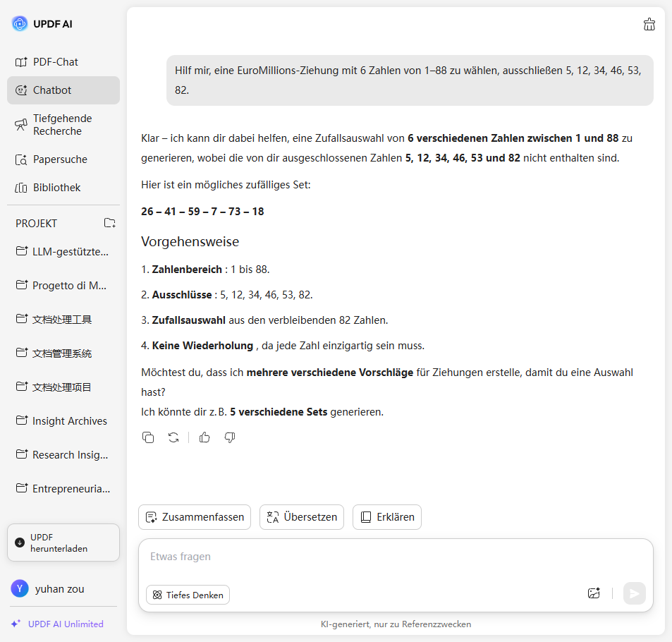Create new project folder icon next to PROJEKT
The image size is (672, 642).
tap(110, 223)
